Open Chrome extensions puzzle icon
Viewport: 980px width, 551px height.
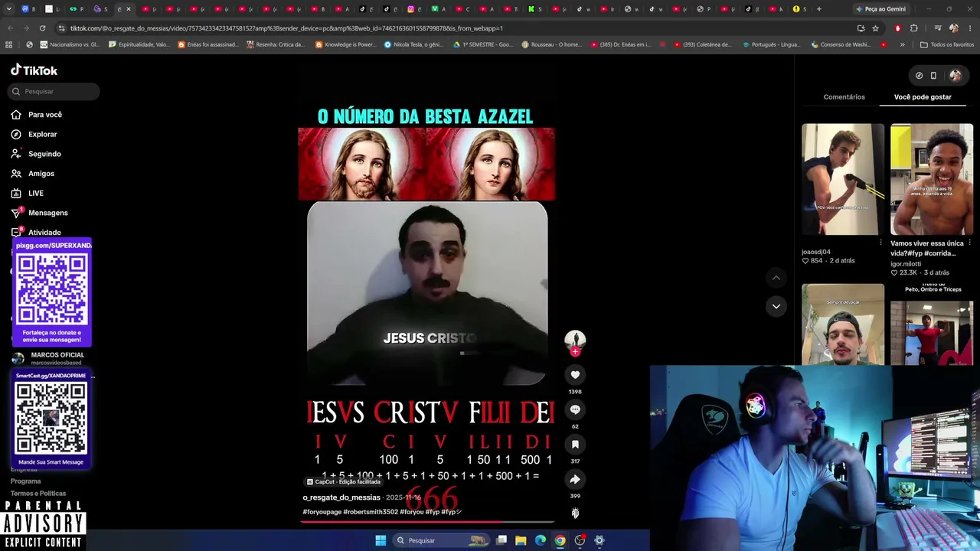click(x=914, y=28)
